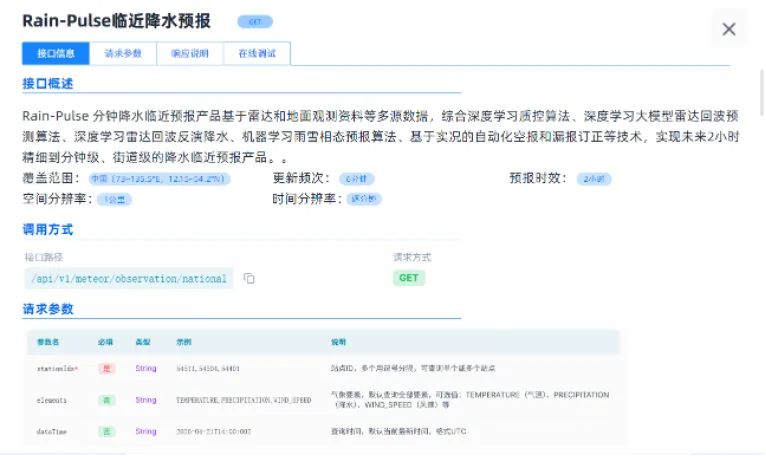Click the red required badge for stationIds
The height and width of the screenshot is (456, 766).
(106, 369)
